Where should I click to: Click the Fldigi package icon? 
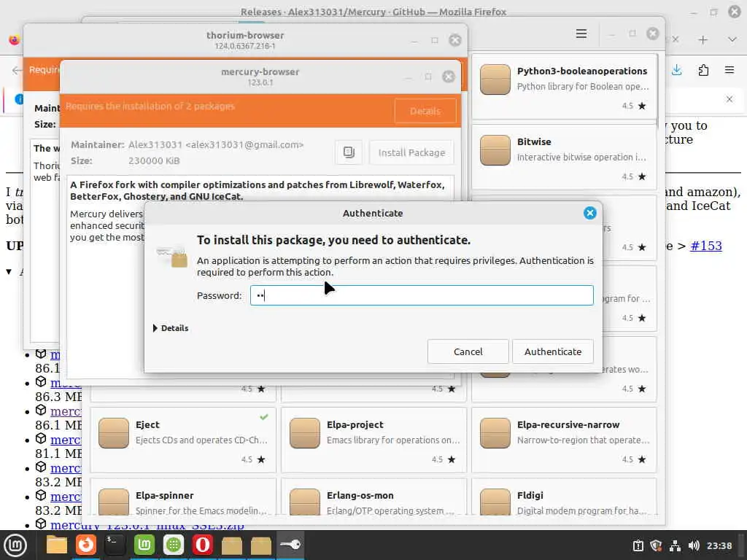[x=495, y=502]
